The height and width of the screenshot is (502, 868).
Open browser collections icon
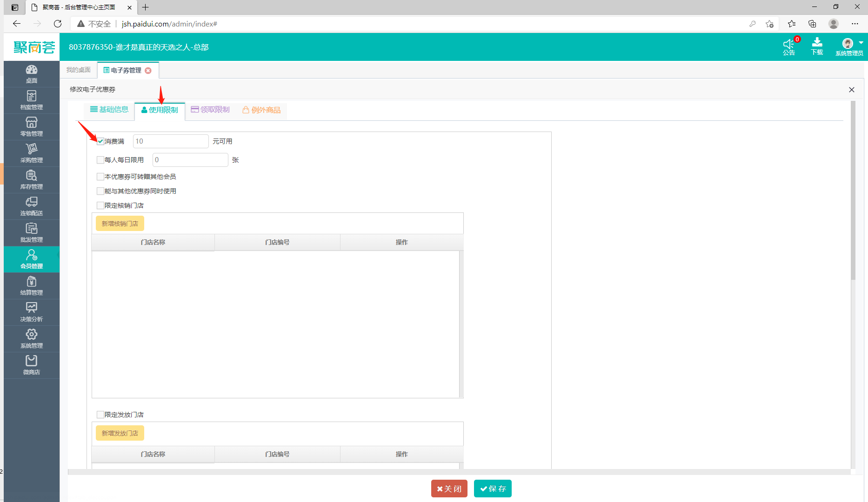(812, 24)
